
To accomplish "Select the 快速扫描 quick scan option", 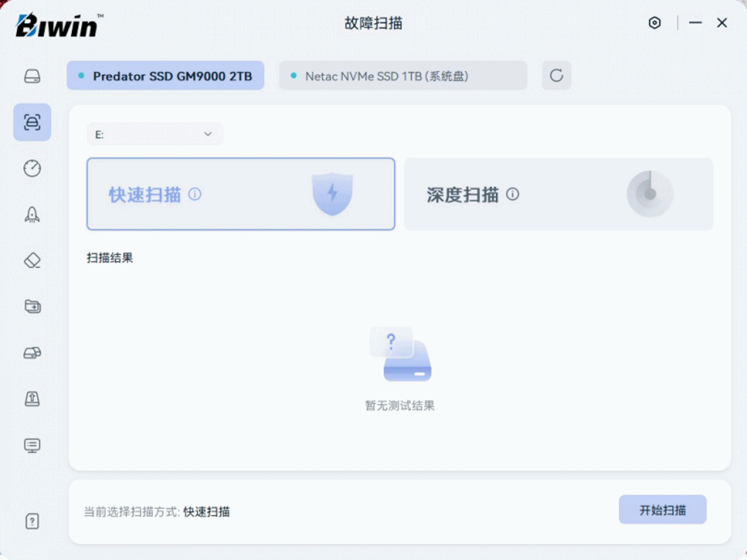I will point(240,194).
